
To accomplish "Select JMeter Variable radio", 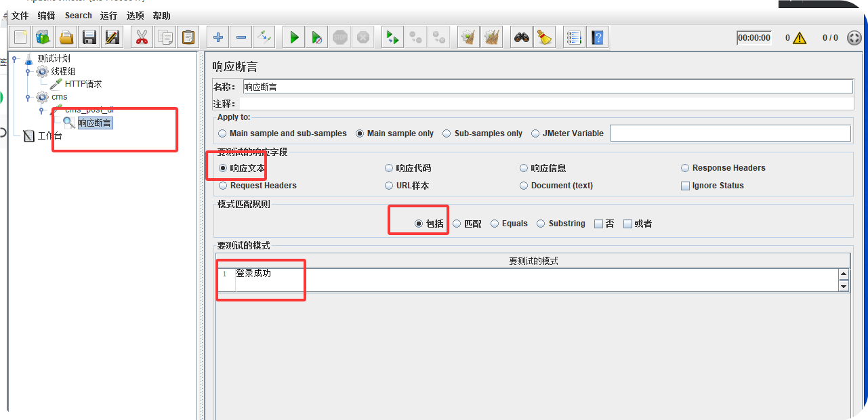I will (x=536, y=133).
